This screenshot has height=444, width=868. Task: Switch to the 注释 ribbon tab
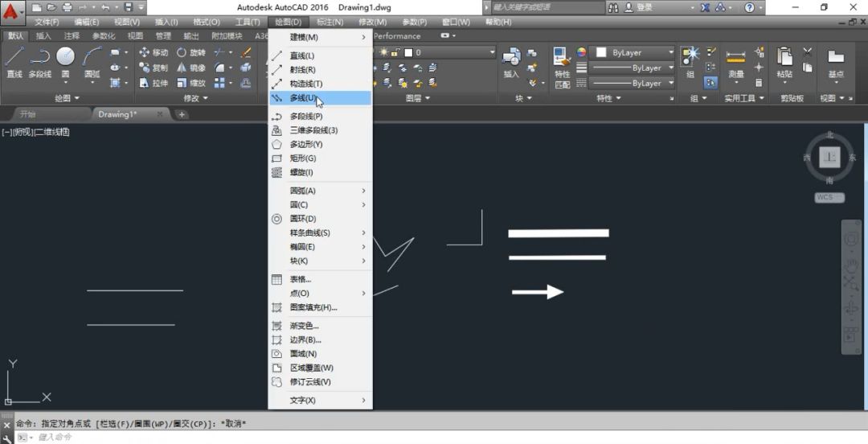72,36
